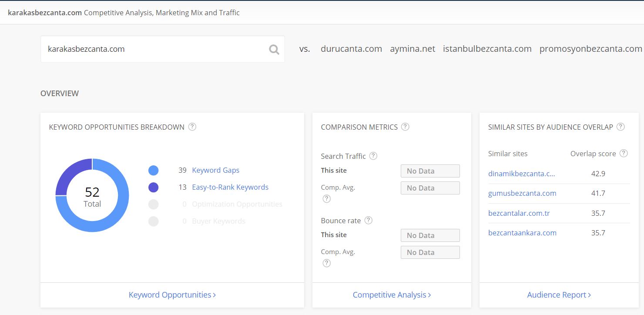The image size is (644, 315).
Task: Open similar site gumusbezcanta.com
Action: (522, 193)
